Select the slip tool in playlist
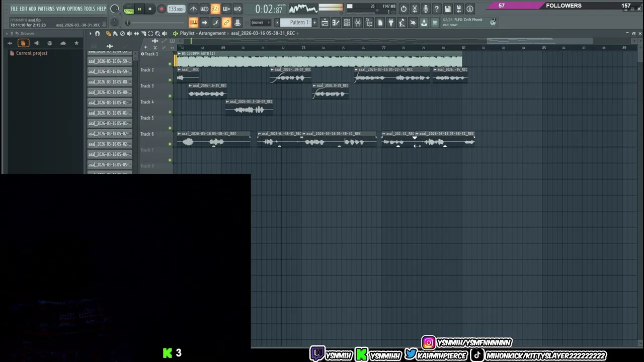Screen dimensions: 644x362 [x=136, y=34]
